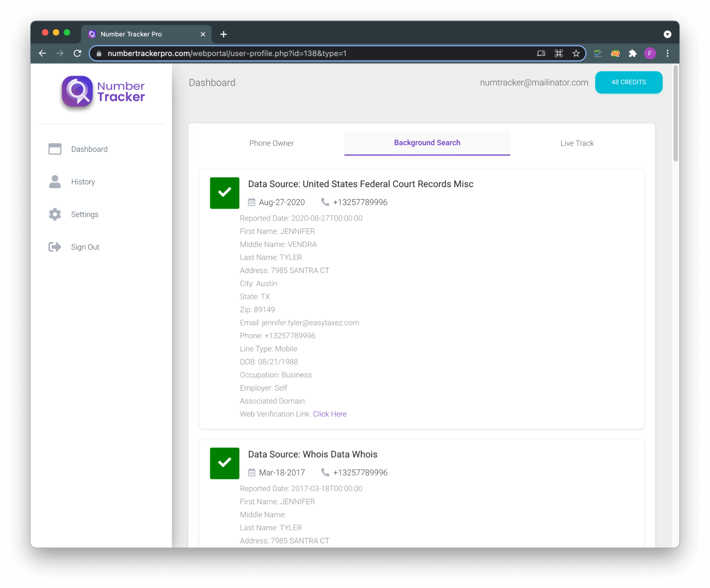
Task: Select the Background Search tab
Action: 427,143
